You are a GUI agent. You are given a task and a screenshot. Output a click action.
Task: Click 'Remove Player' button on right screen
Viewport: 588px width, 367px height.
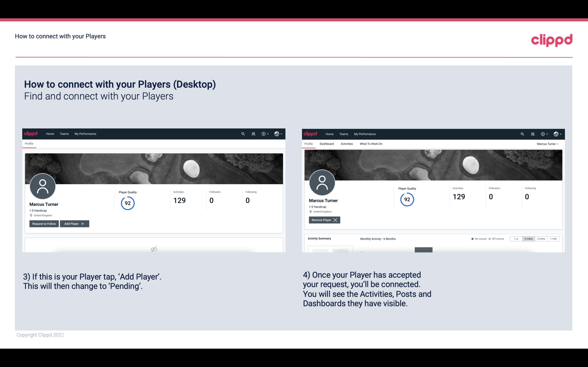(324, 219)
